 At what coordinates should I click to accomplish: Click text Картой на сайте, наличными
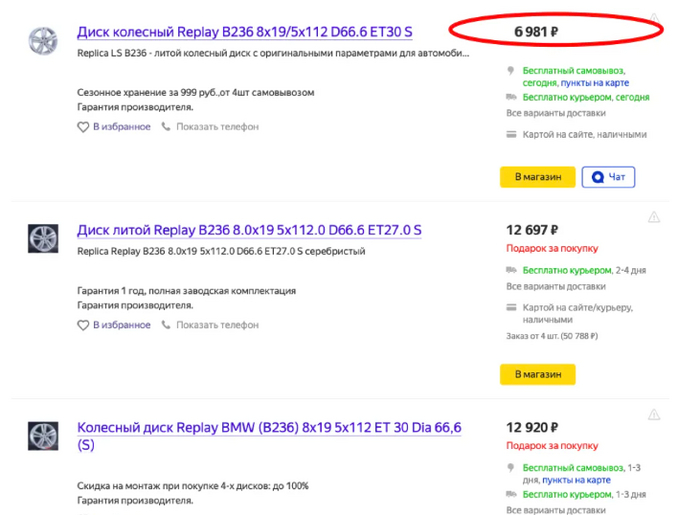(584, 134)
